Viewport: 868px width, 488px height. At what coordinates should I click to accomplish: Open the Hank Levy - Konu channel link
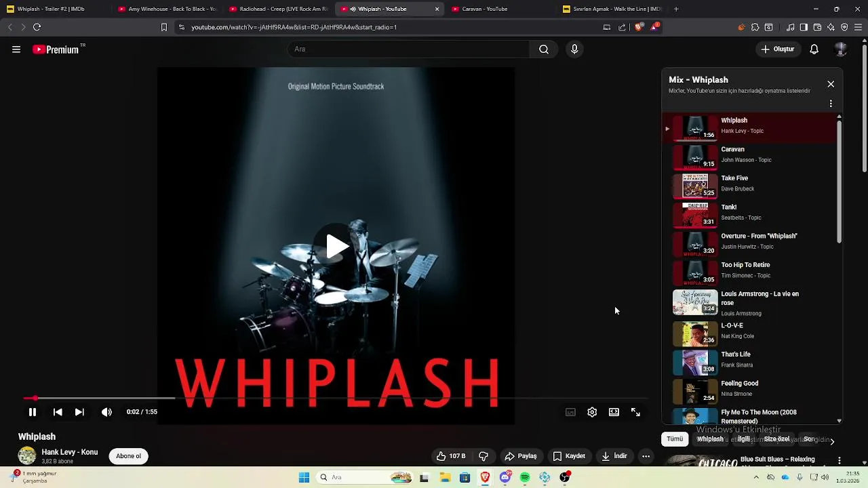[69, 452]
